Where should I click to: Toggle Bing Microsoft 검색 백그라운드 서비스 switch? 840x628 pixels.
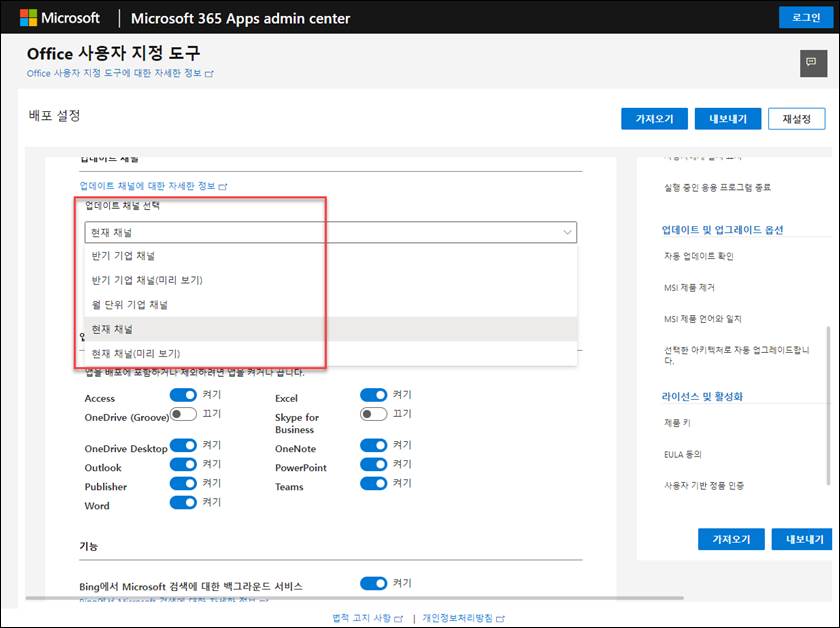click(x=373, y=583)
